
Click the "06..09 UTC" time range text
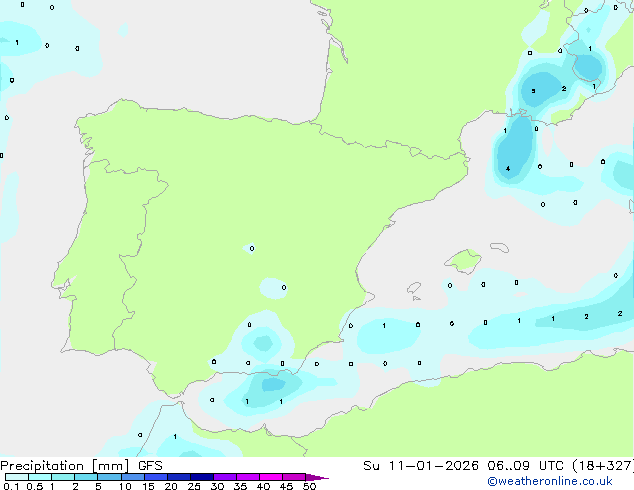pos(524,466)
